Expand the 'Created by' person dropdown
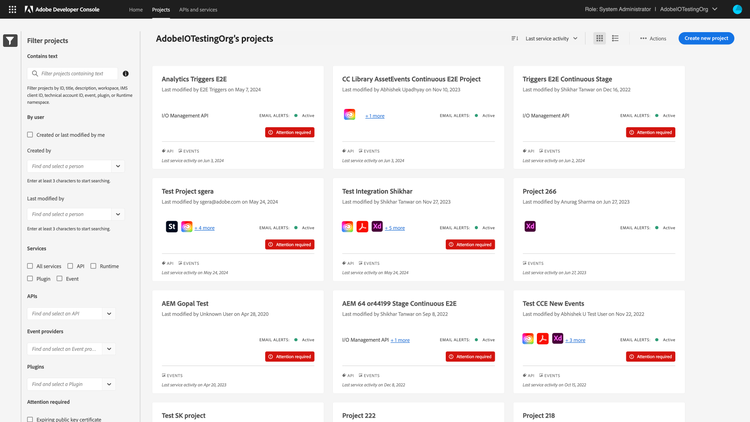The image size is (750, 422). pyautogui.click(x=118, y=166)
